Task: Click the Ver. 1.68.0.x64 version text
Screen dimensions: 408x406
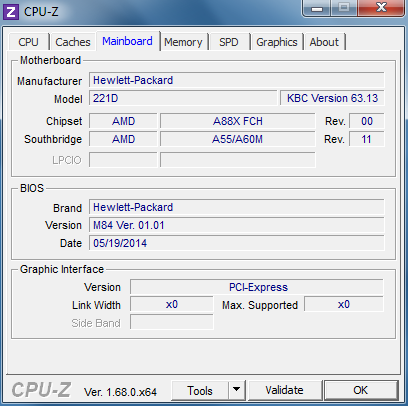Action: click(x=120, y=392)
